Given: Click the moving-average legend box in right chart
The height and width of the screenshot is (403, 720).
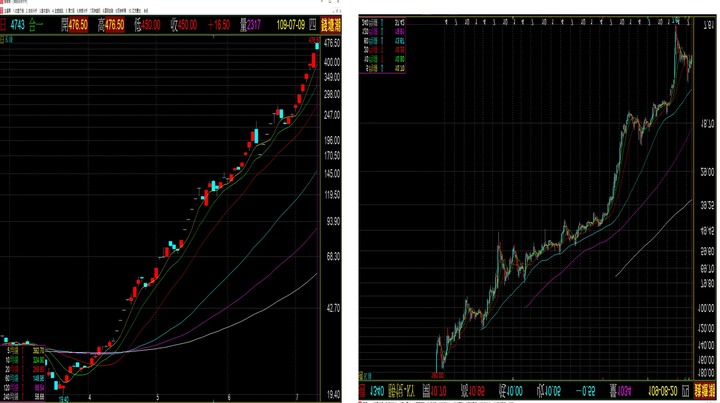Looking at the screenshot, I should pyautogui.click(x=382, y=45).
